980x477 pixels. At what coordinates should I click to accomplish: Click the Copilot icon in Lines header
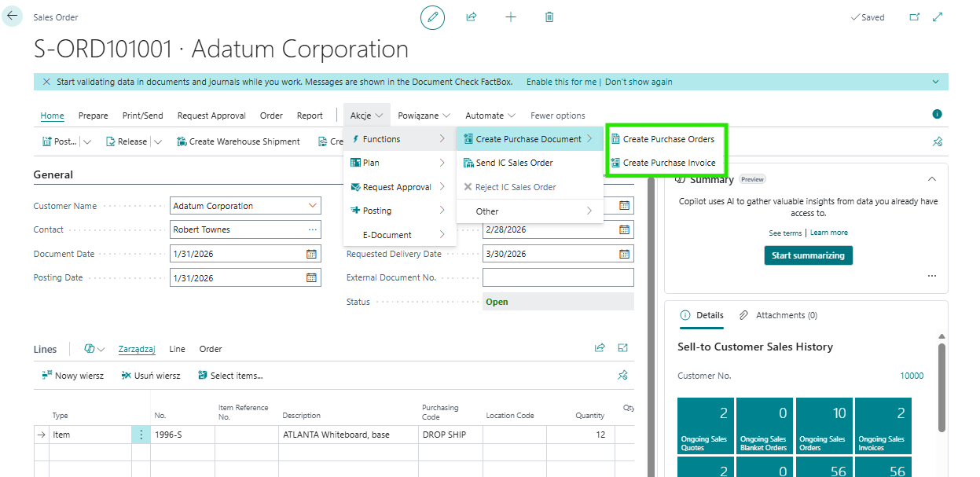90,348
